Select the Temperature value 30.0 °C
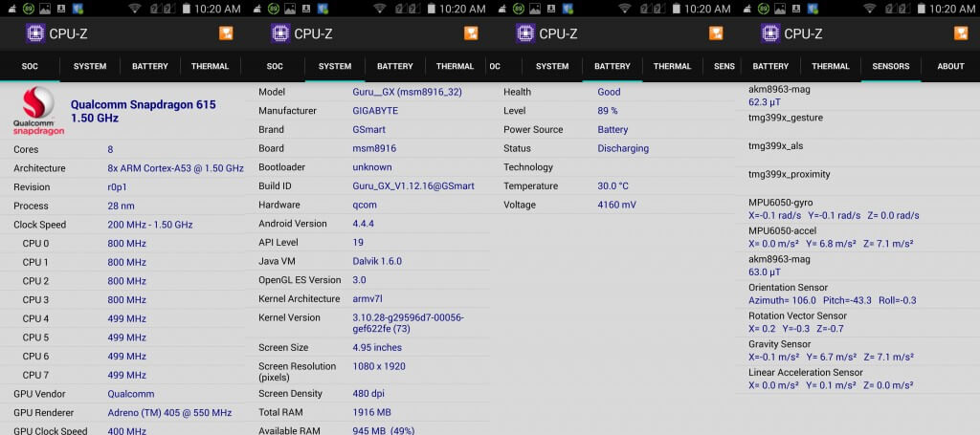 pos(613,186)
